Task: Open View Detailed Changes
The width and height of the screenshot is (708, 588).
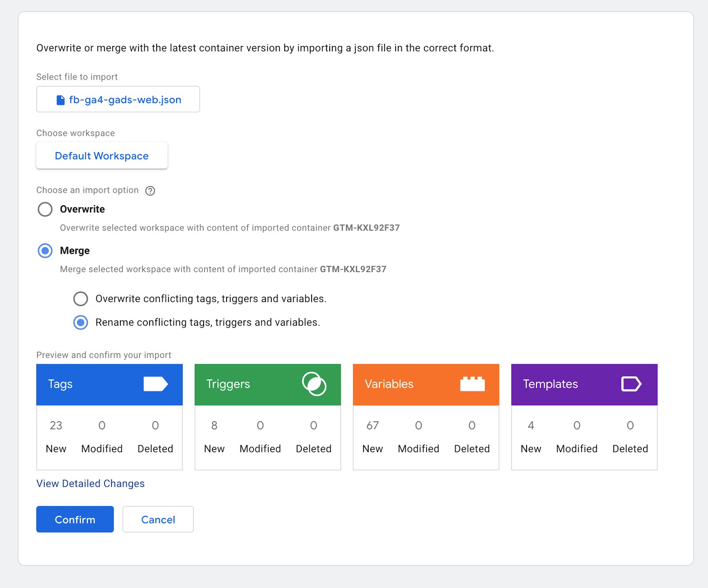Action: click(x=90, y=483)
